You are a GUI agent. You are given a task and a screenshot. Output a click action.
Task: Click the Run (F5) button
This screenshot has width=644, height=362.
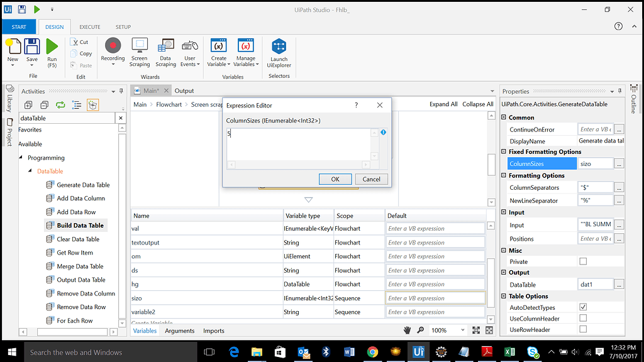52,47
